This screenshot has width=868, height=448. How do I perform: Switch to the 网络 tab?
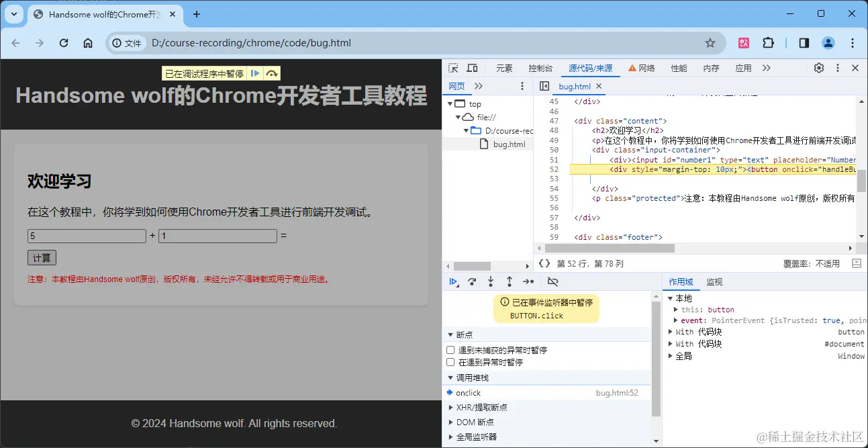pos(642,69)
